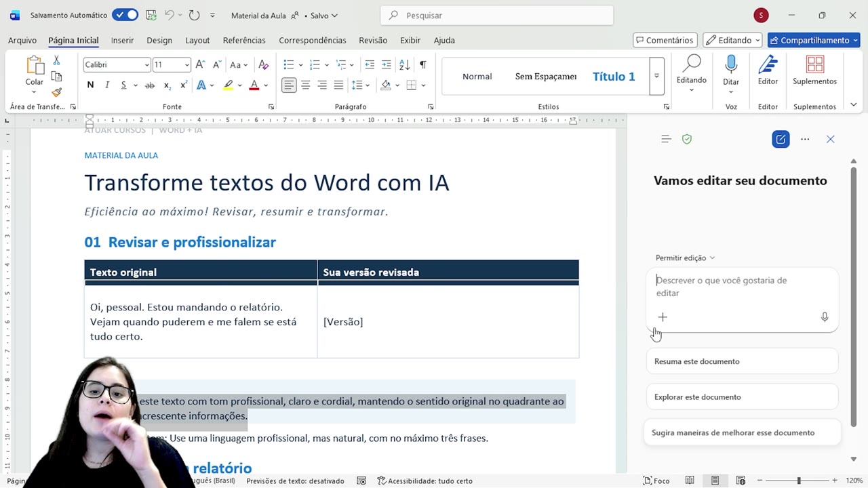Click Resuma este documento suggestion
The image size is (868, 488).
[742, 361]
